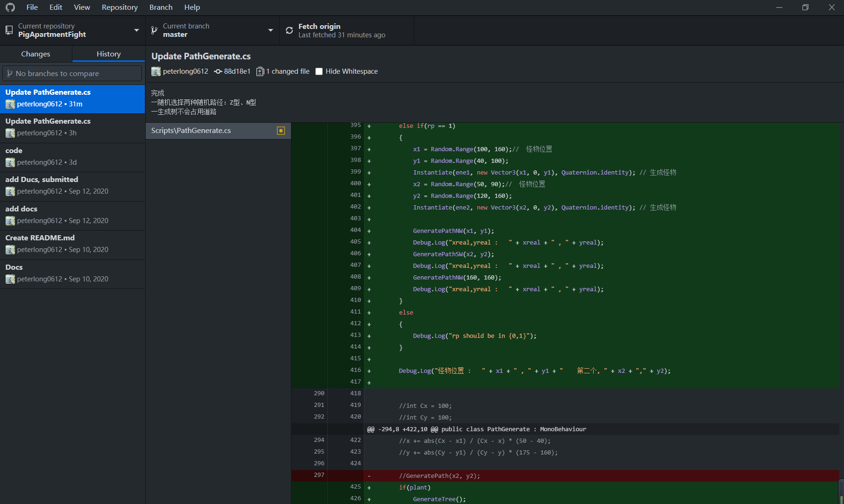Viewport: 844px width, 504px height.
Task: Click the commit hash 88d18e1 icon
Action: click(x=218, y=71)
